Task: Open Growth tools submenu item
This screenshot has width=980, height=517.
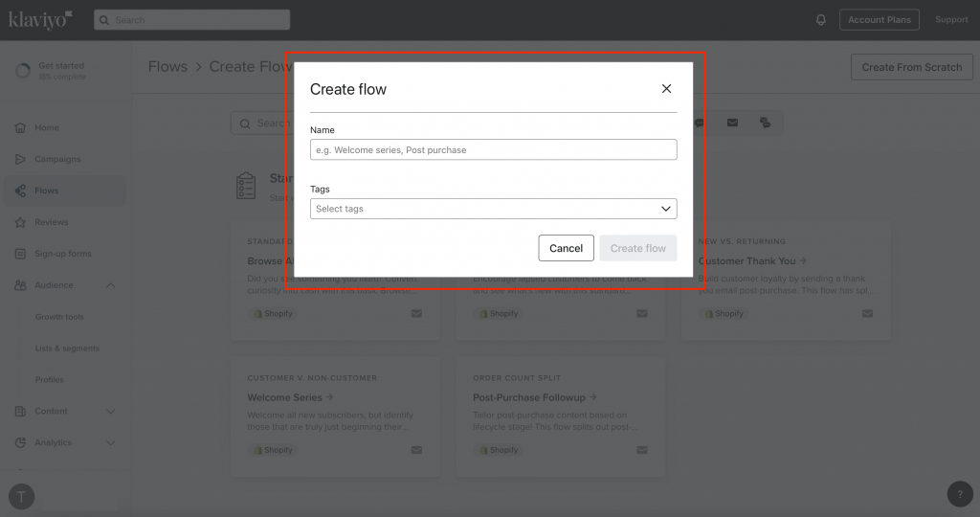Action: [59, 317]
